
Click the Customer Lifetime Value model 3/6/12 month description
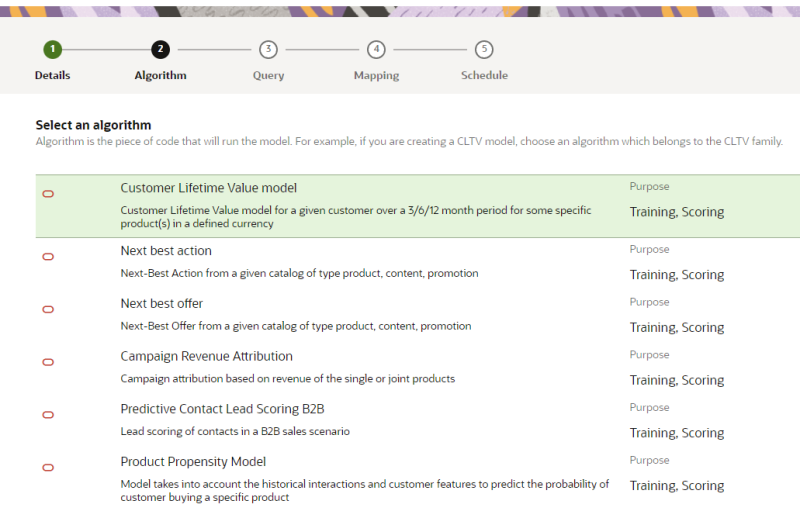356,217
